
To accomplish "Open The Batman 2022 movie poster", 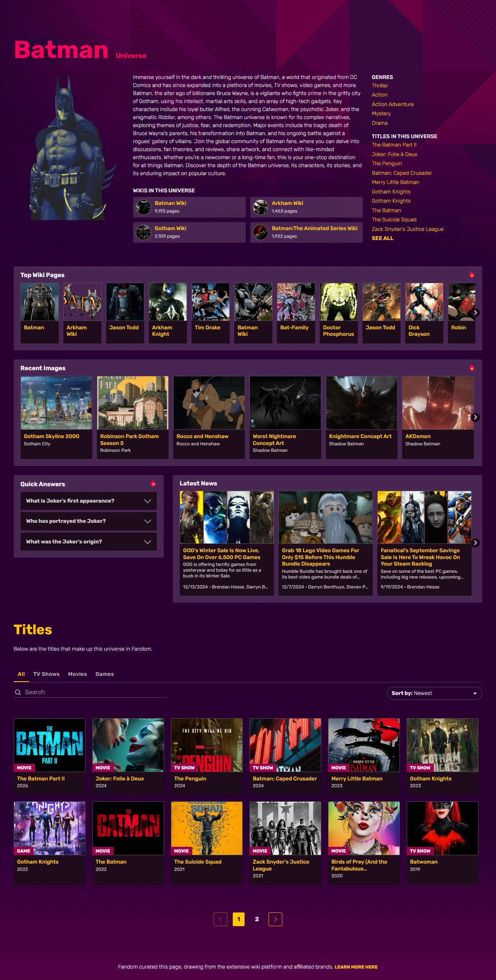I will point(128,828).
